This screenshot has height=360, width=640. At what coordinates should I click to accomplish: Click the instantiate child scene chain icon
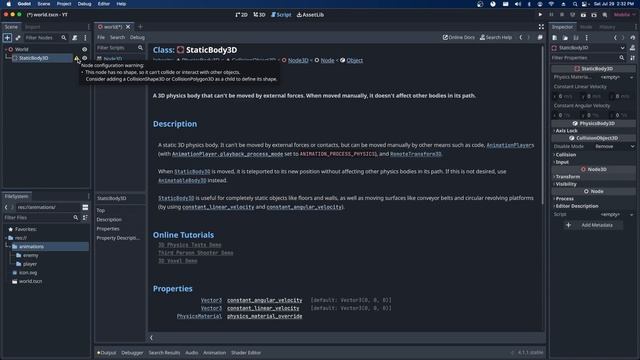[18, 38]
